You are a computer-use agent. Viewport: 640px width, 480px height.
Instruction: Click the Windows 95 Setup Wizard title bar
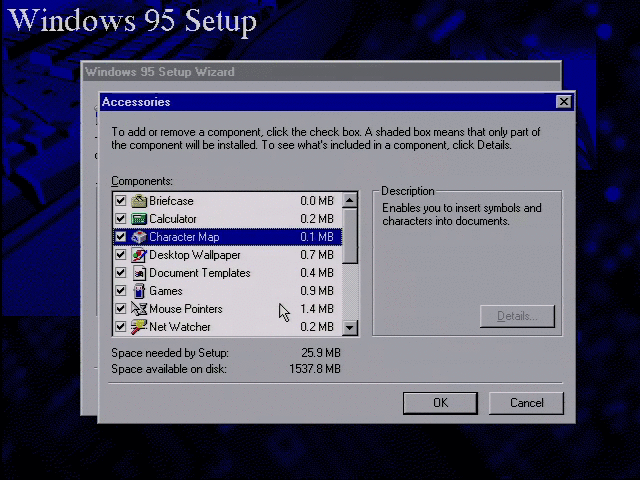coord(321,72)
